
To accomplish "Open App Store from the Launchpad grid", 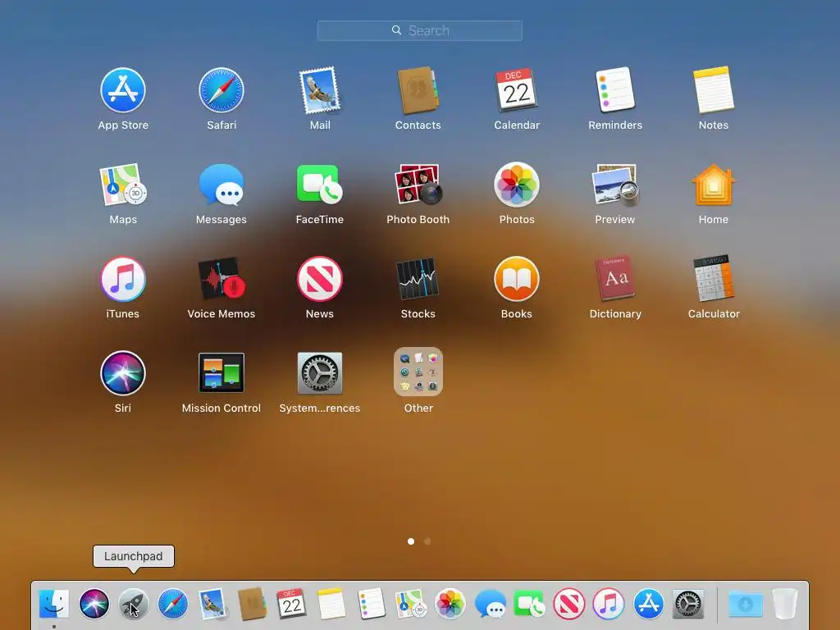I will coord(123,90).
